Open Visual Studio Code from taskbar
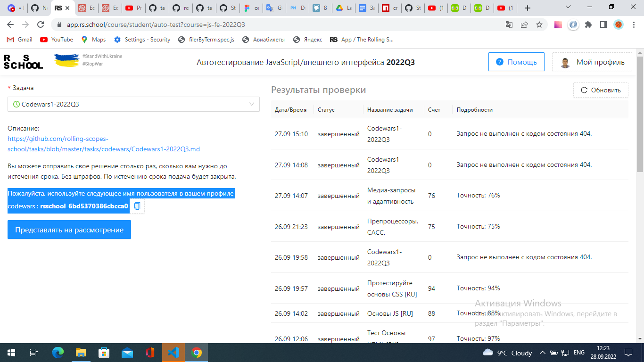Screen dimensions: 644x362 click(x=173, y=353)
